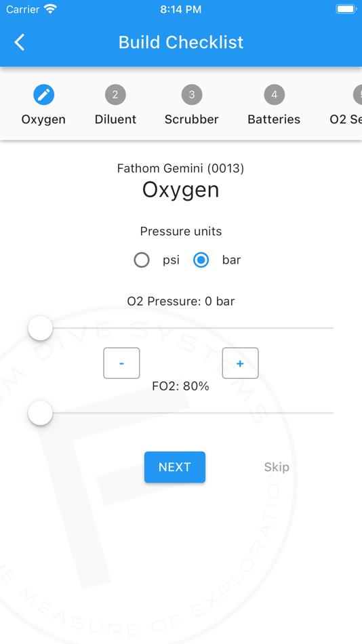Select step 3 circle for Scrubber
Viewport: 362px width, 644px height.
pos(191,95)
